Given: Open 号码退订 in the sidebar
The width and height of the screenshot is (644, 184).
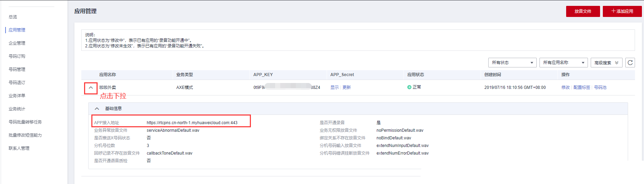Looking at the screenshot, I should (x=17, y=83).
